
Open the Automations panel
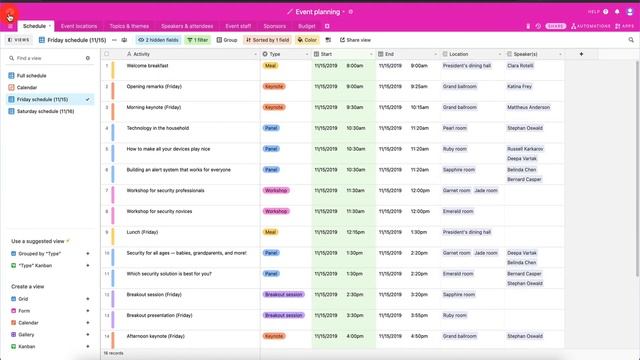pyautogui.click(x=591, y=26)
